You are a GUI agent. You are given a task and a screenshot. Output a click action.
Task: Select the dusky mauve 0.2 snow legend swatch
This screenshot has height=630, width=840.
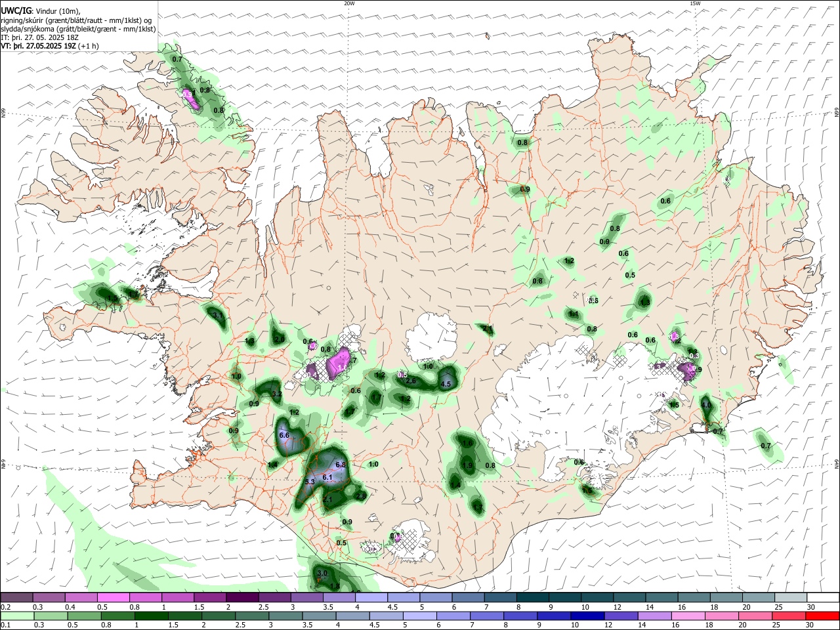(16, 597)
